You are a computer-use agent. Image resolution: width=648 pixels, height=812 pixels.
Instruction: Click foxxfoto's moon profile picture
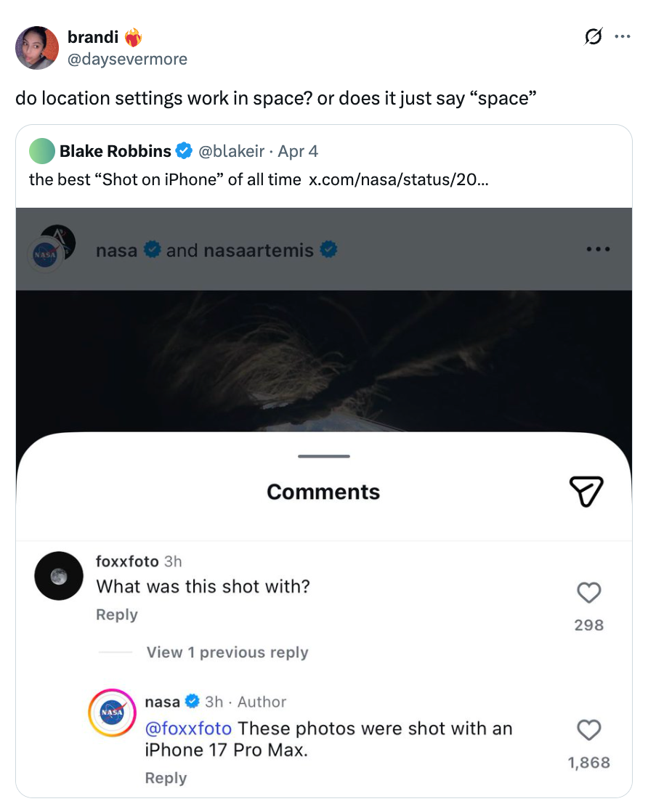click(58, 576)
